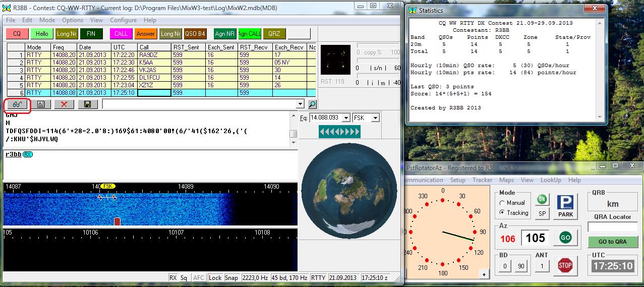Expand the empty macro text dropdown arrow
This screenshot has width=644, height=287.
pyautogui.click(x=301, y=104)
